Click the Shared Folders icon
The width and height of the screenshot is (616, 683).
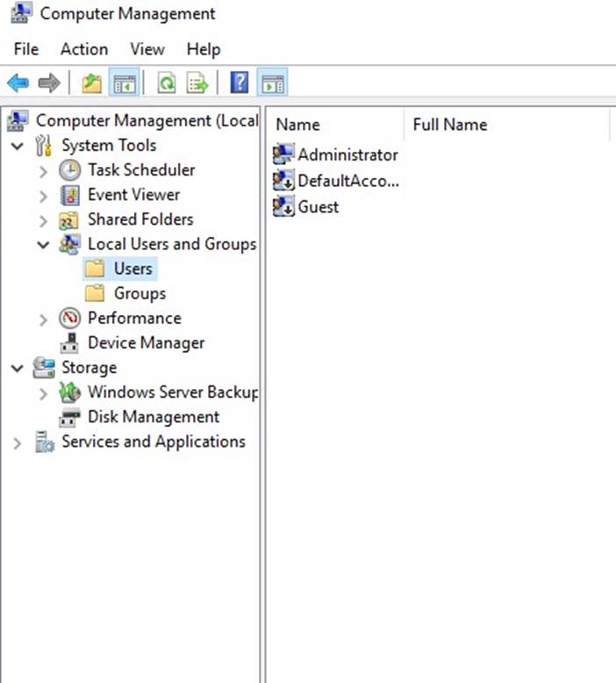point(68,220)
